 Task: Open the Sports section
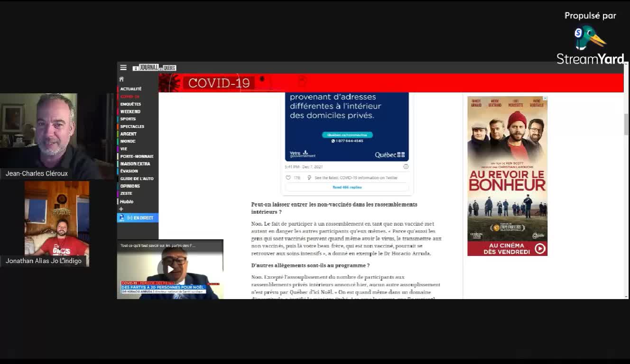coord(128,119)
